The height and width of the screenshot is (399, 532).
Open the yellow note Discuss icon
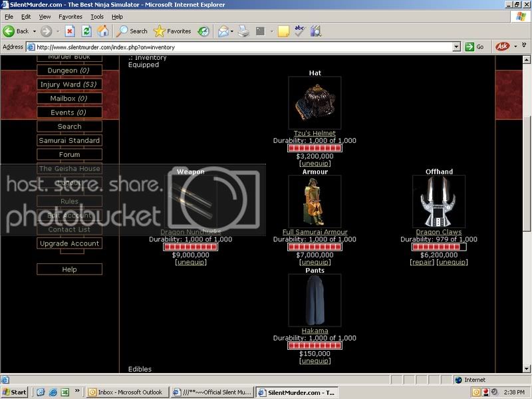283,31
